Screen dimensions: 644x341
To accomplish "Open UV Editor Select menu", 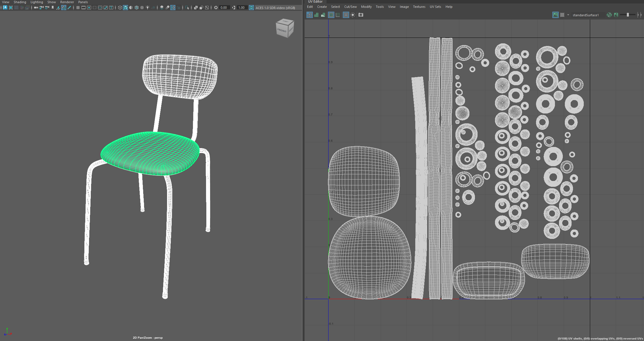I will pos(335,7).
